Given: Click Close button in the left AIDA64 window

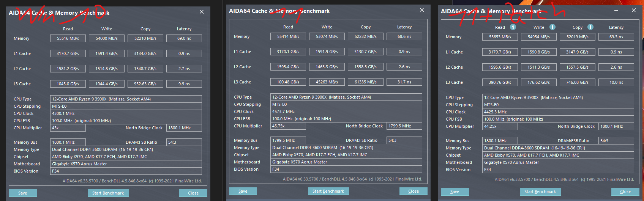Looking at the screenshot, I should point(193,193).
